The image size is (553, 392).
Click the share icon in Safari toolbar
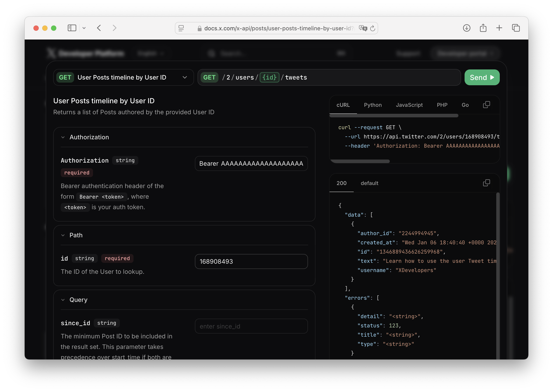tap(483, 28)
